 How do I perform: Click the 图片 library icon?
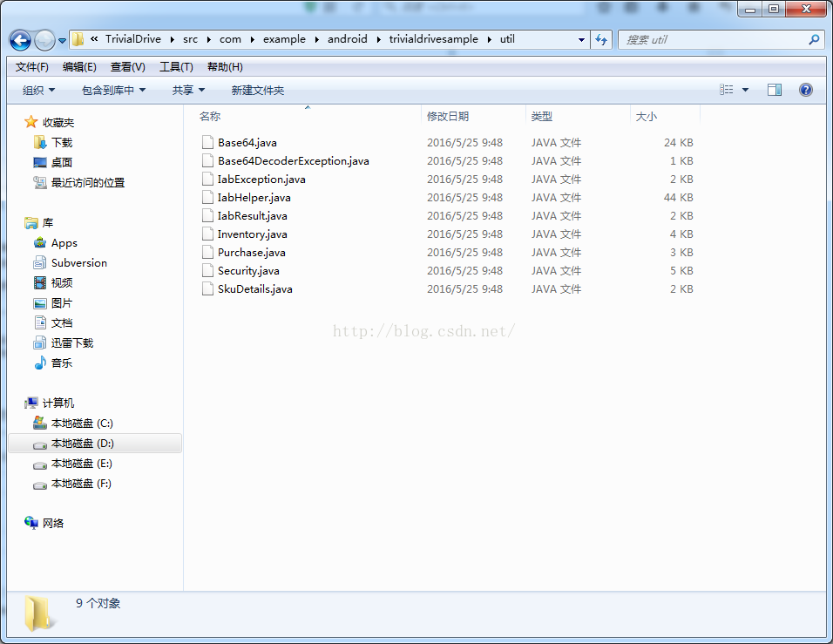(40, 303)
